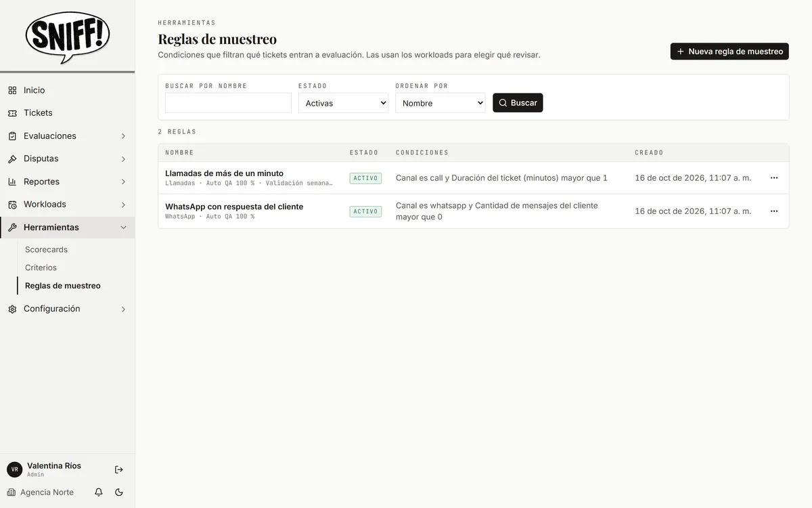The image size is (812, 508).
Task: Click "Canal es whatsapp y Cantidad de mensajes" condition
Action: coord(497,211)
